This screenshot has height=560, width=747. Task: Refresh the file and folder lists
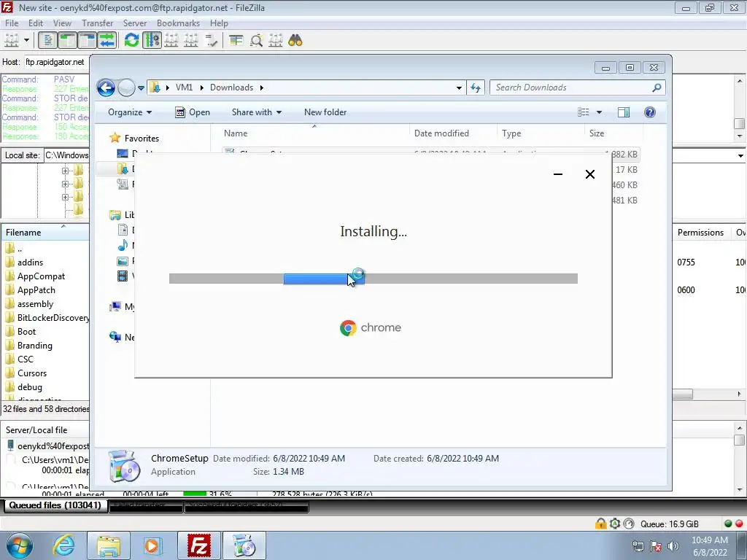click(x=131, y=41)
